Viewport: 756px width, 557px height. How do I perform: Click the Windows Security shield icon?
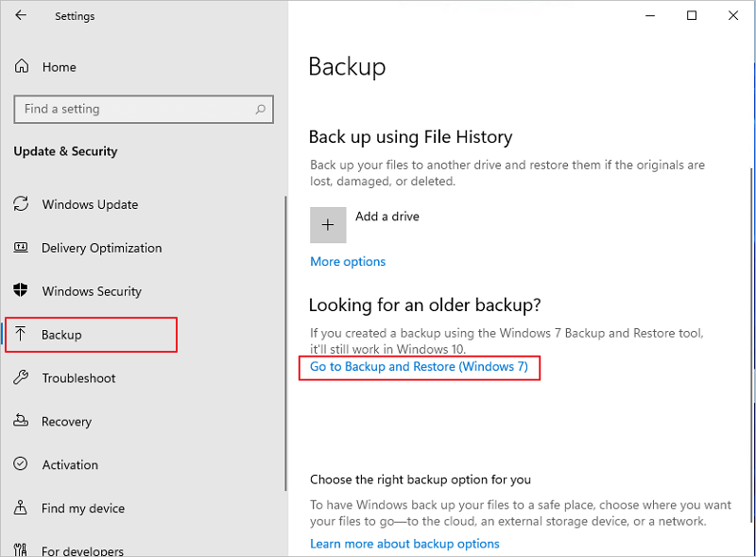point(22,291)
